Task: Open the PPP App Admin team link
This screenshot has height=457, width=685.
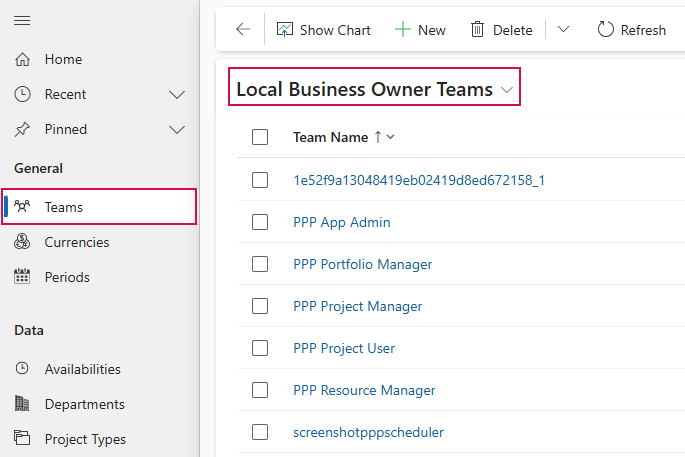Action: pyautogui.click(x=342, y=222)
